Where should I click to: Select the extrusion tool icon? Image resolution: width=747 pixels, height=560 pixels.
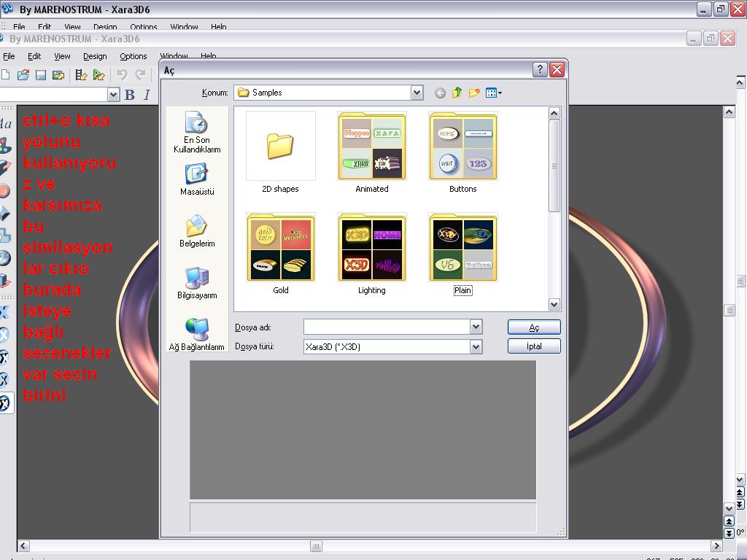coord(5,168)
